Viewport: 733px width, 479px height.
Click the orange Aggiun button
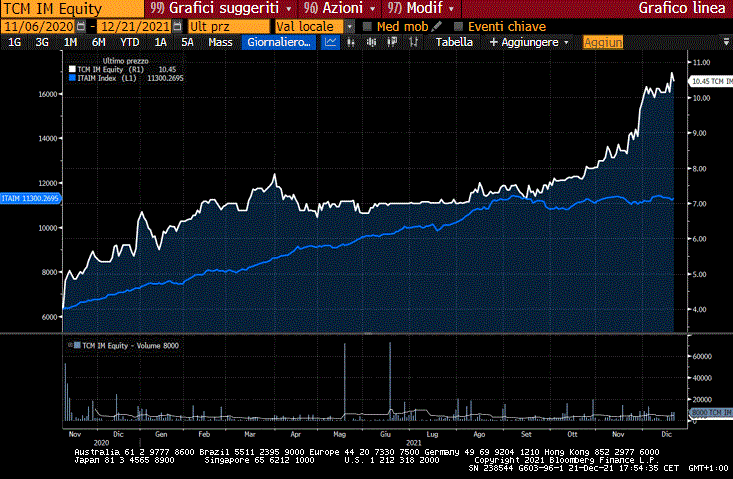point(603,43)
